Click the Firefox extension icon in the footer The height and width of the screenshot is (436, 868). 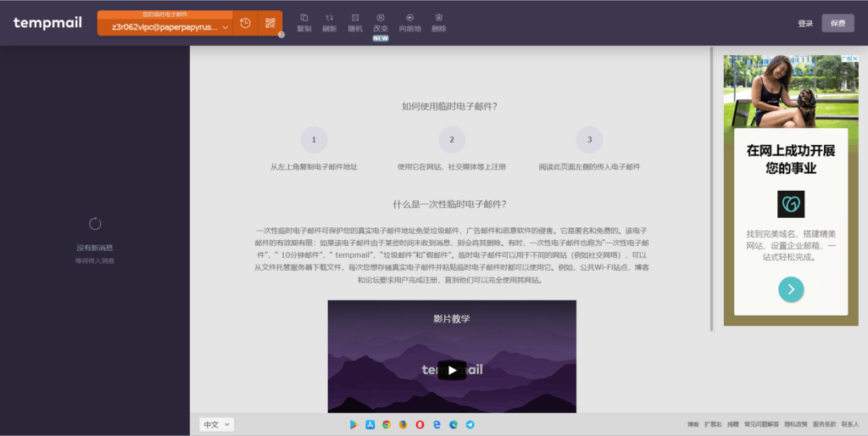[x=403, y=424]
